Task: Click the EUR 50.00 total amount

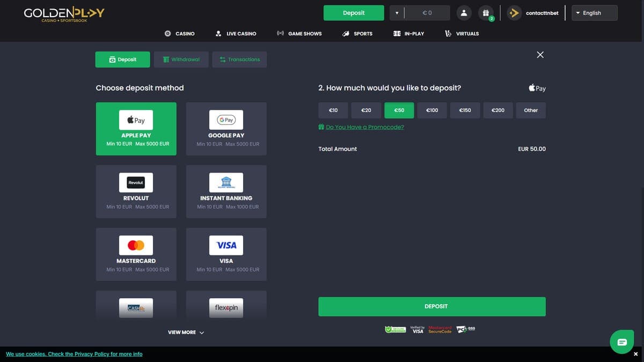Action: coord(532,149)
